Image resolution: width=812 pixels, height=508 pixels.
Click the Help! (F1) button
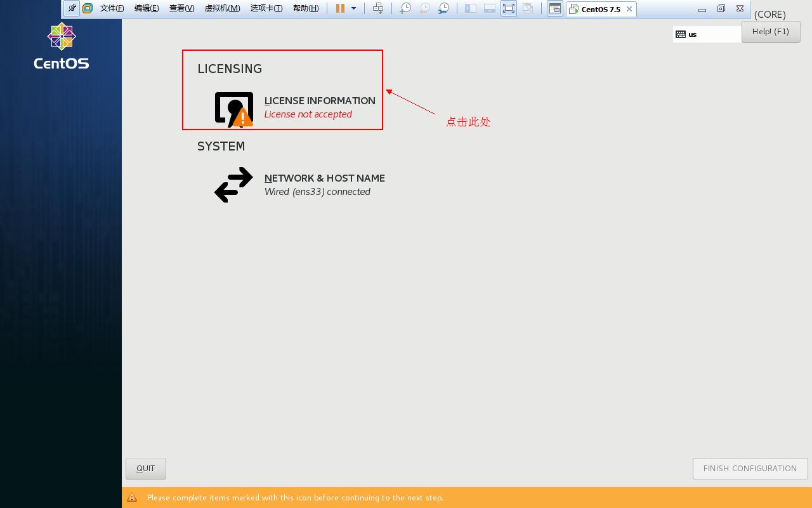pos(771,32)
